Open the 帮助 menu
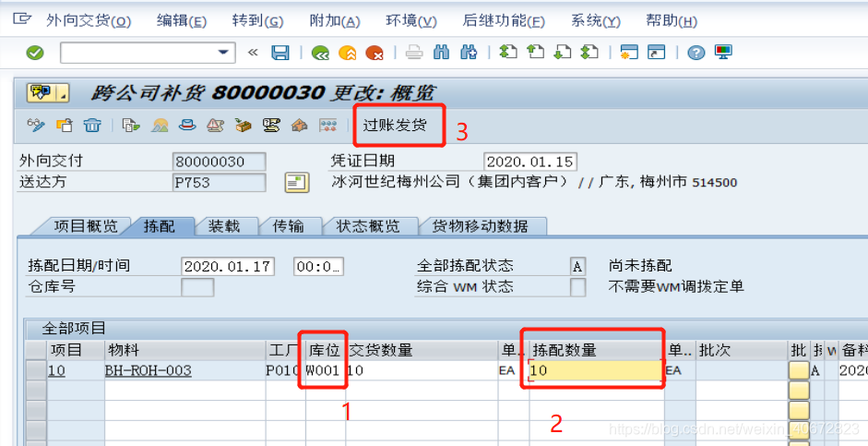 coord(672,21)
